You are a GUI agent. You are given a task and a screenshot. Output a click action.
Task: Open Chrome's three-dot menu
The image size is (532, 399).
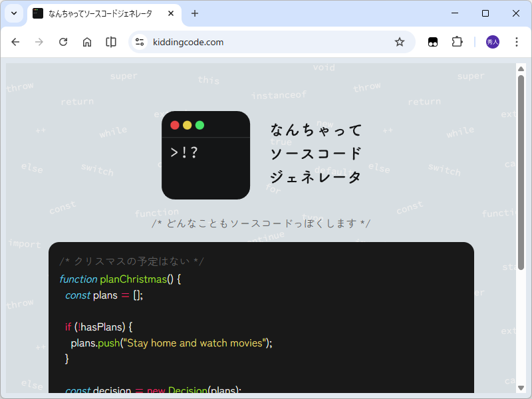coord(517,41)
